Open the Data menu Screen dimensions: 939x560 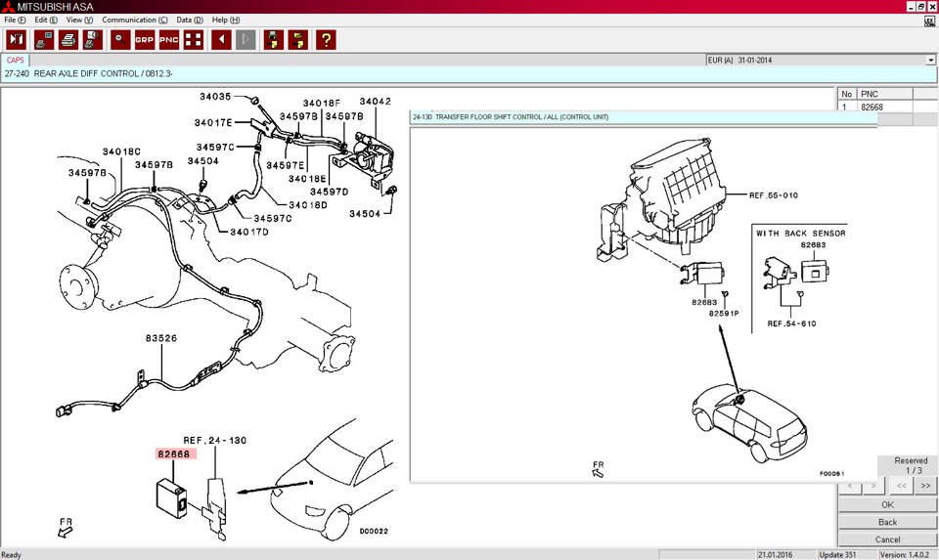tap(190, 20)
